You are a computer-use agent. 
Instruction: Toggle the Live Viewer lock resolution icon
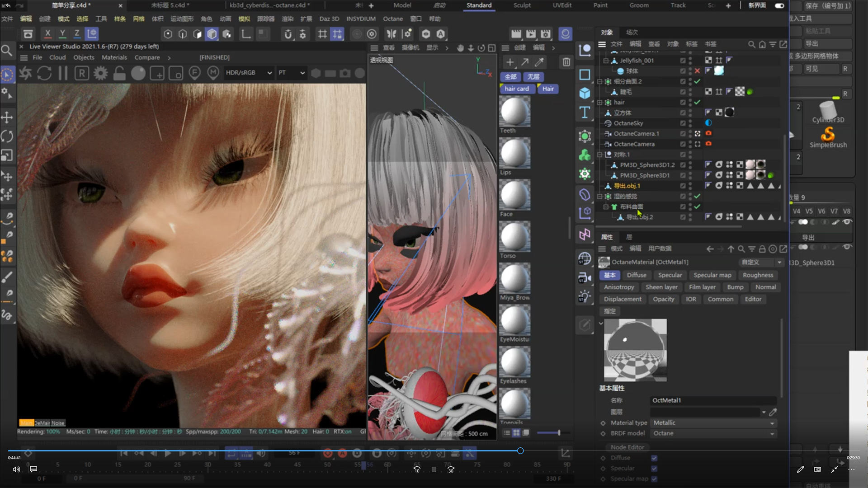pos(119,73)
